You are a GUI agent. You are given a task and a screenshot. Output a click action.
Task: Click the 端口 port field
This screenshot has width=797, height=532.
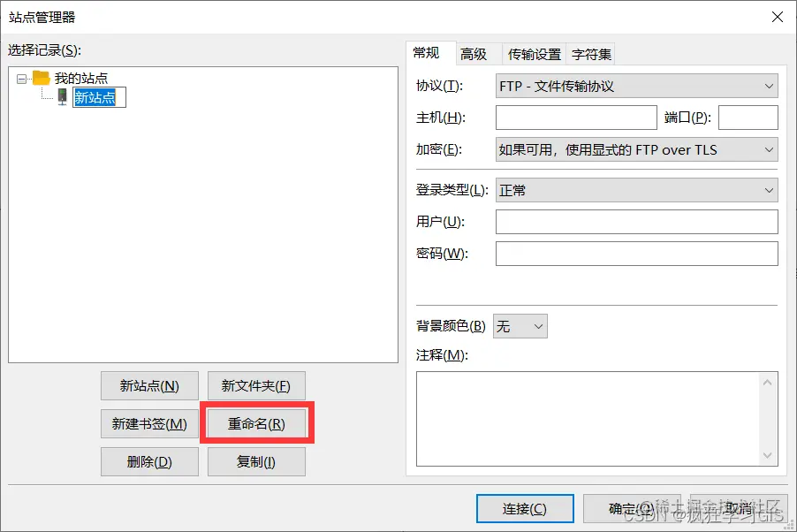coord(748,118)
